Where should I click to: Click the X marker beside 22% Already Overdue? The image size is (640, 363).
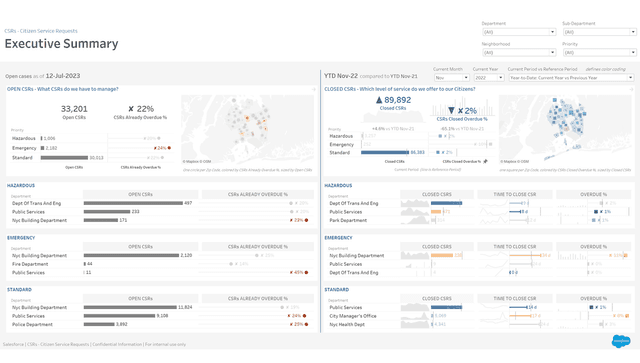coord(131,109)
